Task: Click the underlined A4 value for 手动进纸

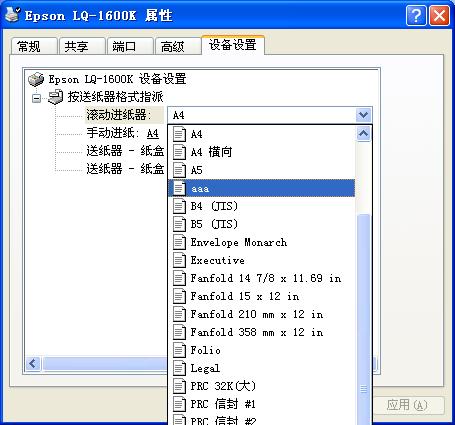Action: coord(153,133)
